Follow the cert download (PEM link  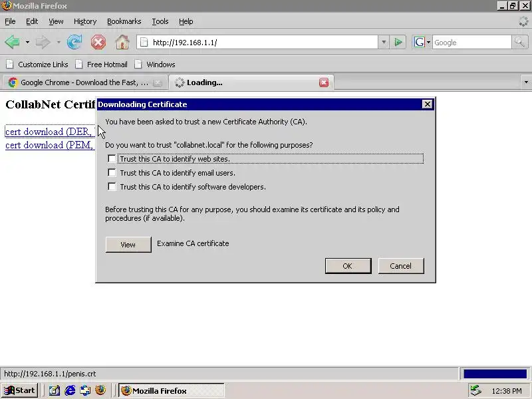pos(49,145)
